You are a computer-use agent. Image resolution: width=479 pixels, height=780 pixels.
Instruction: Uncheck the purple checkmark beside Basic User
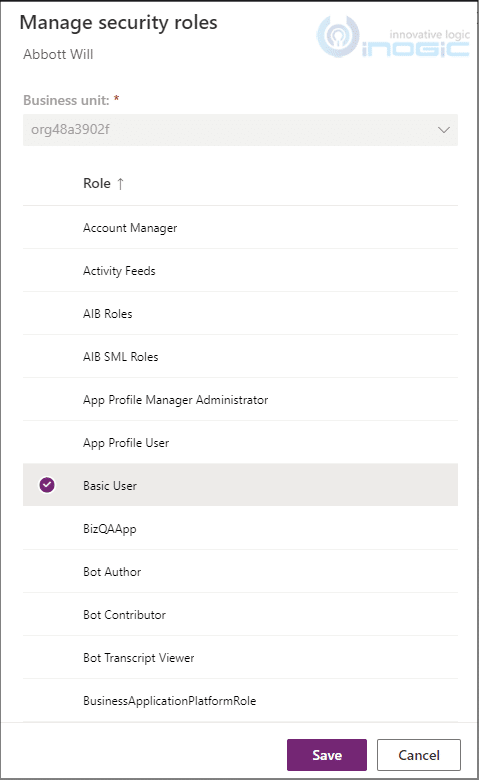tap(47, 485)
